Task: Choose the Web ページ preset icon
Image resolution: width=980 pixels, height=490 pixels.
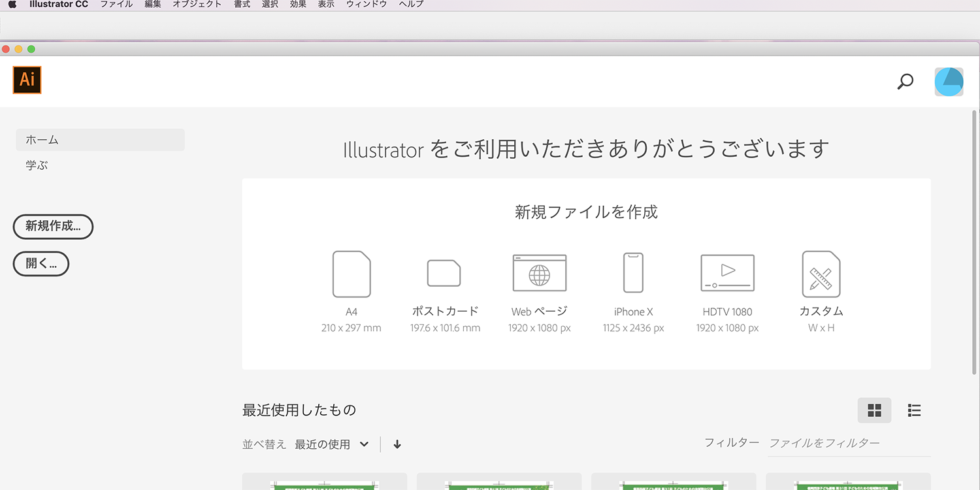Action: (540, 273)
